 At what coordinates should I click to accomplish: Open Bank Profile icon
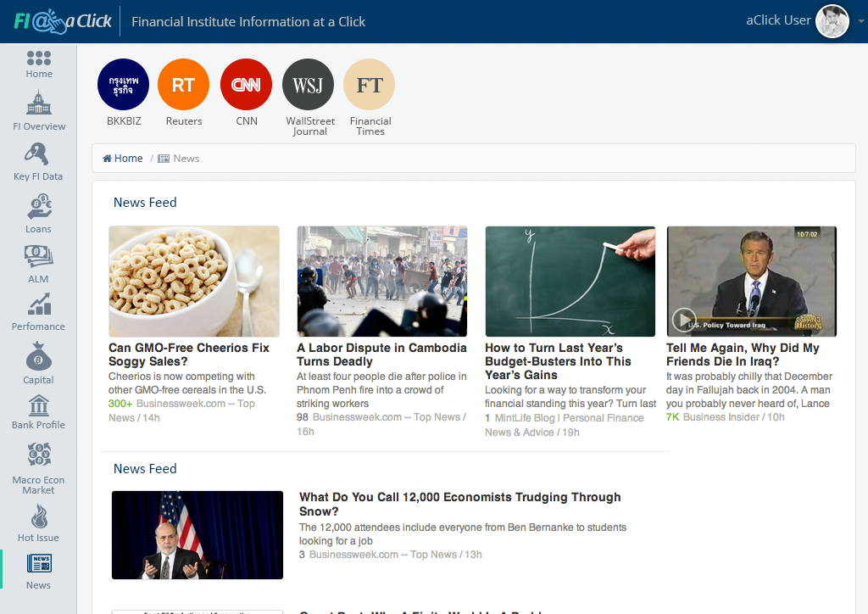coord(39,405)
